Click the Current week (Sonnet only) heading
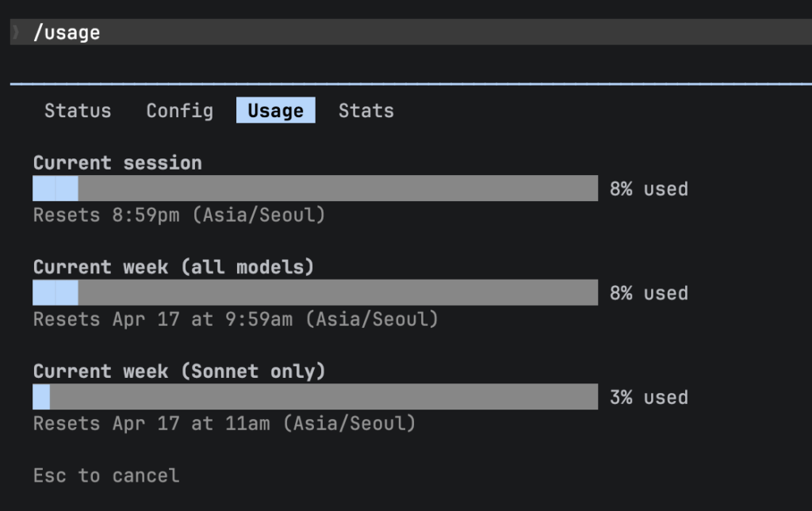Viewport: 812px width, 511px height. click(x=179, y=372)
